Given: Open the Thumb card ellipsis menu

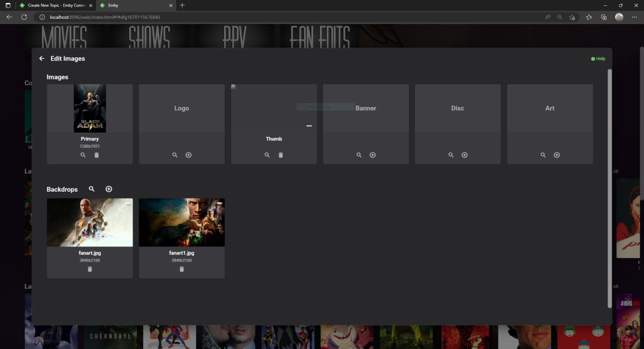Looking at the screenshot, I should (309, 126).
